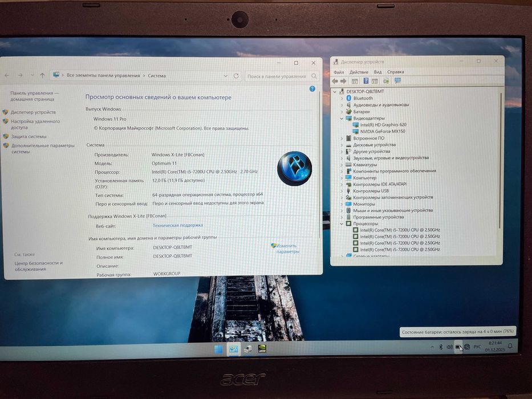Click the Forward arrow in Device Manager toolbar
Image resolution: width=532 pixels, height=399 pixels.
[343, 81]
